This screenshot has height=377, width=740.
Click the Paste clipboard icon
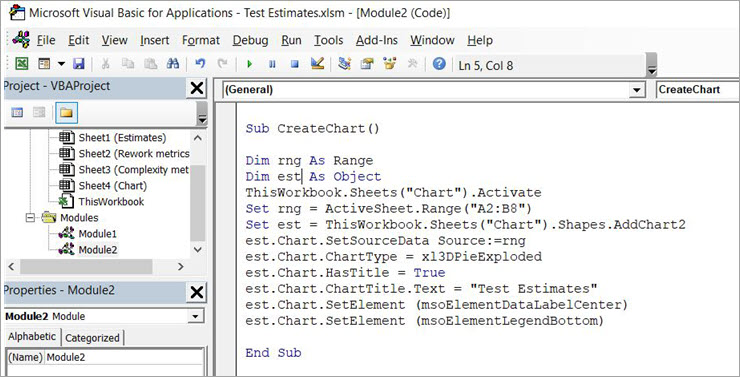(x=151, y=64)
